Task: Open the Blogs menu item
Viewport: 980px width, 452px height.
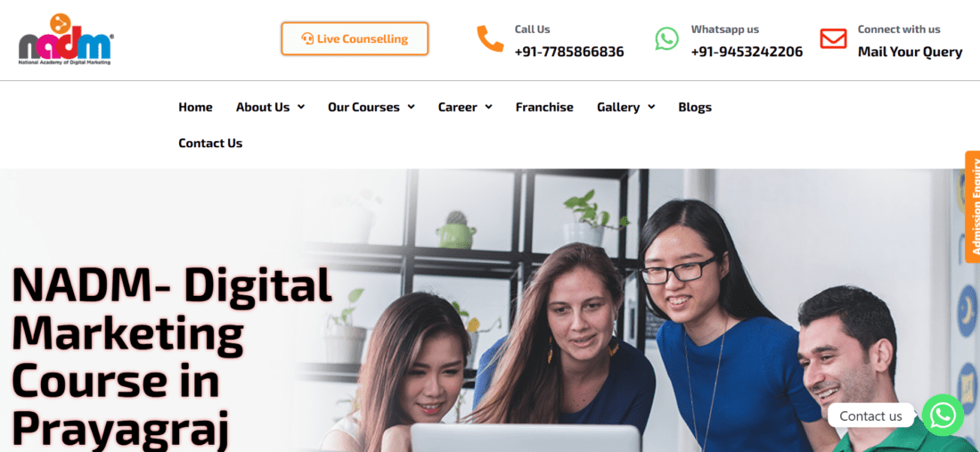Action: 695,107
